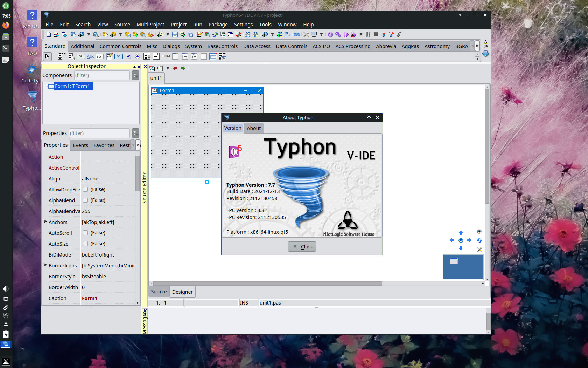This screenshot has height=368, width=588.
Task: Pick the TEdit 'ab' component icon
Action: (100, 56)
